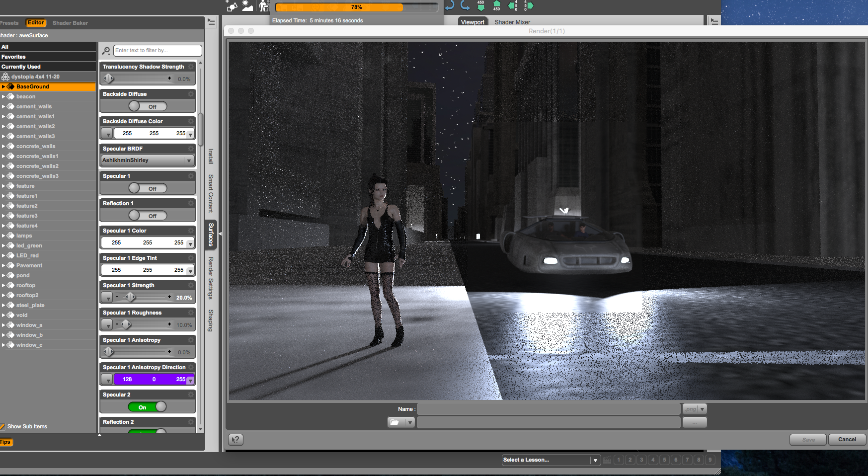Open gear menu for Translucency Shadow Strength
This screenshot has width=868, height=476.
tap(191, 67)
